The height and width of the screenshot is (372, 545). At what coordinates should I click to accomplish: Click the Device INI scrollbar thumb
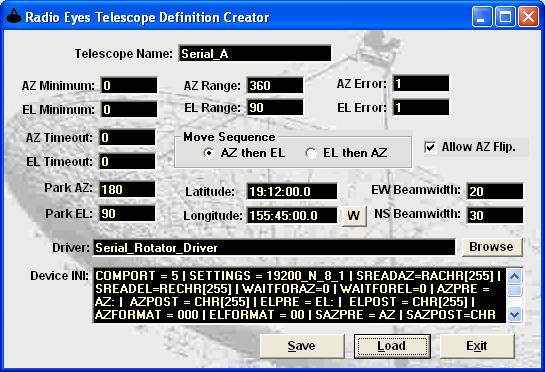pos(514,290)
